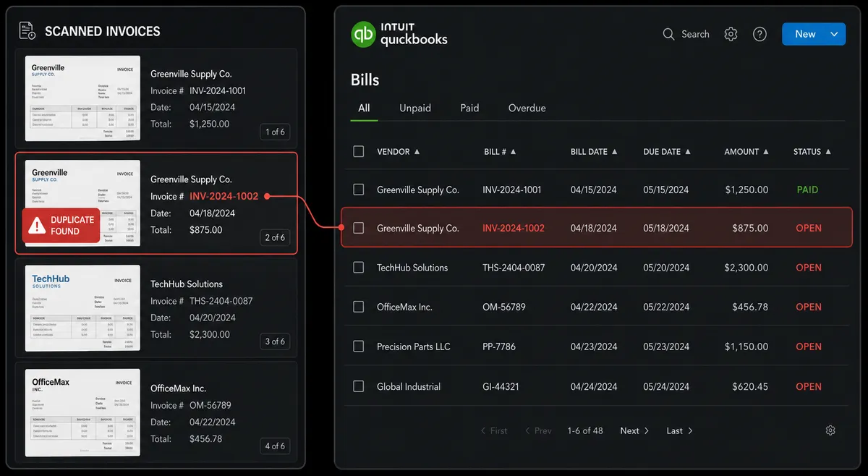Click the 3 of 6 page badge
Image resolution: width=868 pixels, height=476 pixels.
pos(275,341)
